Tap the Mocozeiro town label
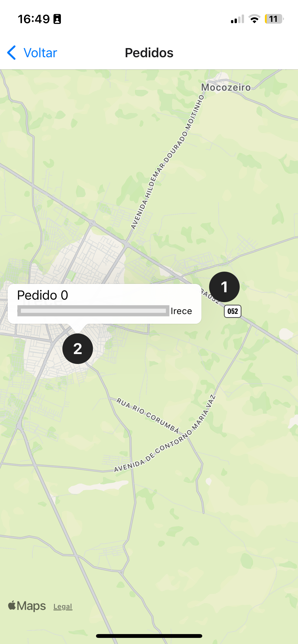The image size is (298, 644). coord(226,87)
